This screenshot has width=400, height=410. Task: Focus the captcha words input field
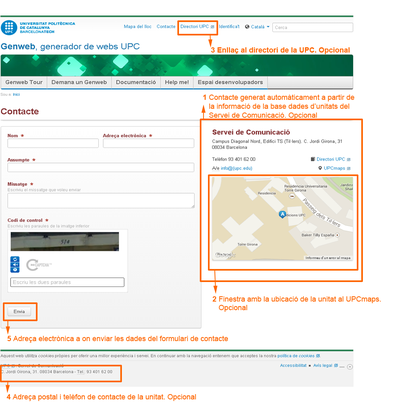[67, 282]
